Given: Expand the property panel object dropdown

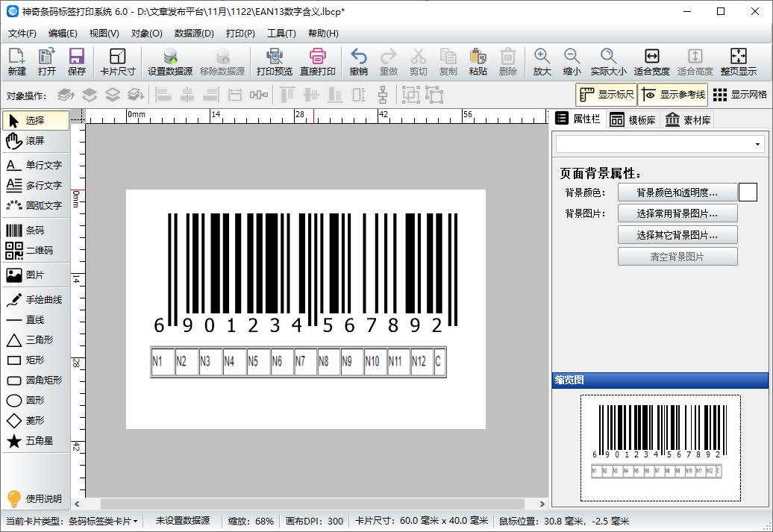Looking at the screenshot, I should click(757, 145).
